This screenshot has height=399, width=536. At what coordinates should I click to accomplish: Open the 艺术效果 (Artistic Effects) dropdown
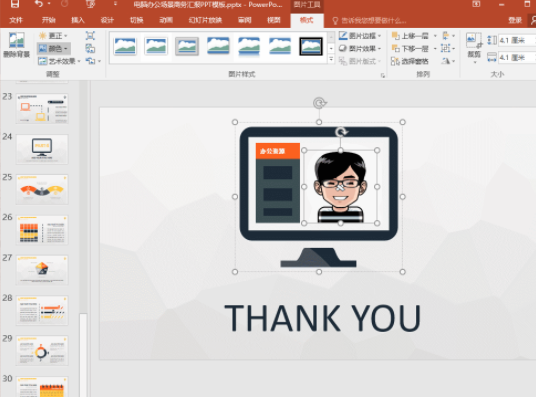pyautogui.click(x=59, y=61)
